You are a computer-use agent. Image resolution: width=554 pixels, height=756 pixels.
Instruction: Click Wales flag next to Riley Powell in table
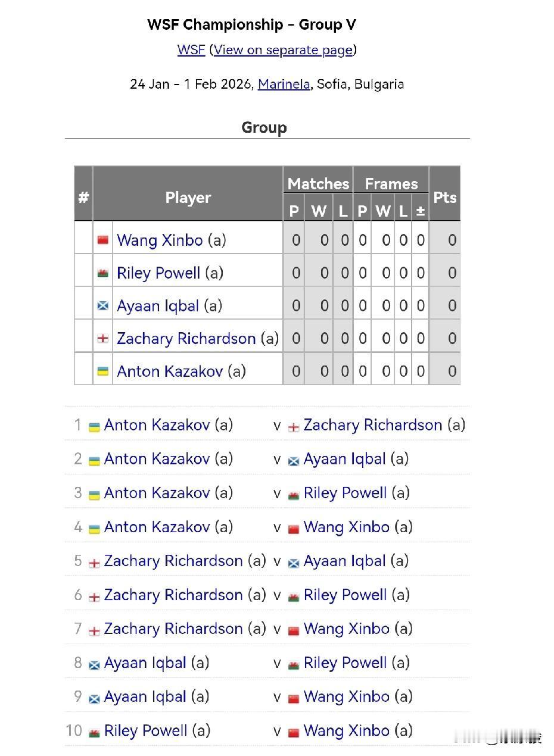(103, 273)
